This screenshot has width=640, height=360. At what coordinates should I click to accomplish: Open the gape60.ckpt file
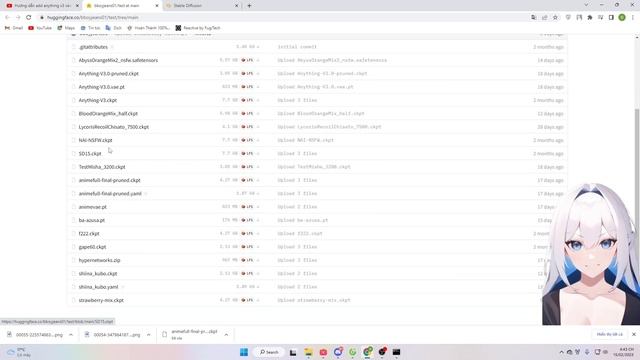(92, 247)
